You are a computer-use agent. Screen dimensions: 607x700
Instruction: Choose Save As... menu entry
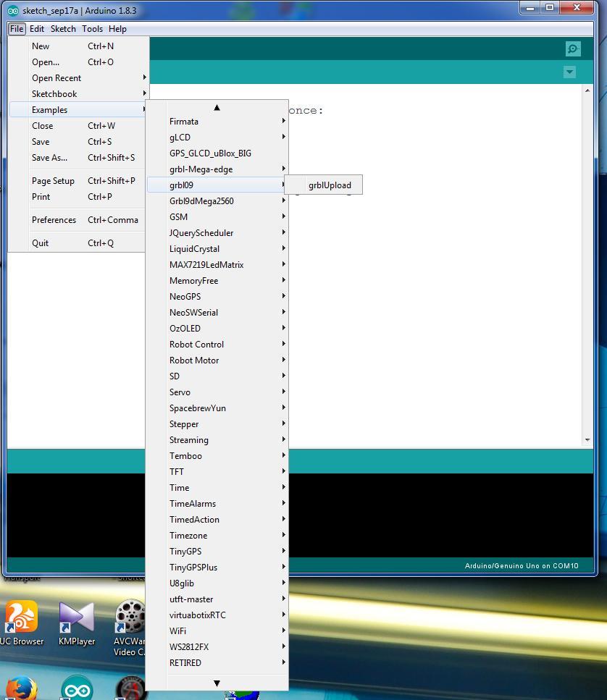(79, 158)
